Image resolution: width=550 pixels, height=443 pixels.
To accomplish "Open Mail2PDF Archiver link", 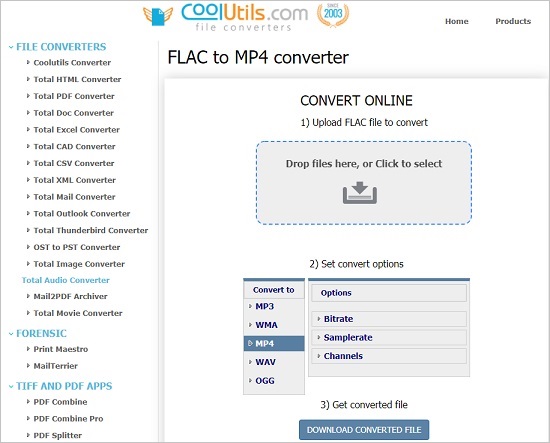I will pos(70,296).
